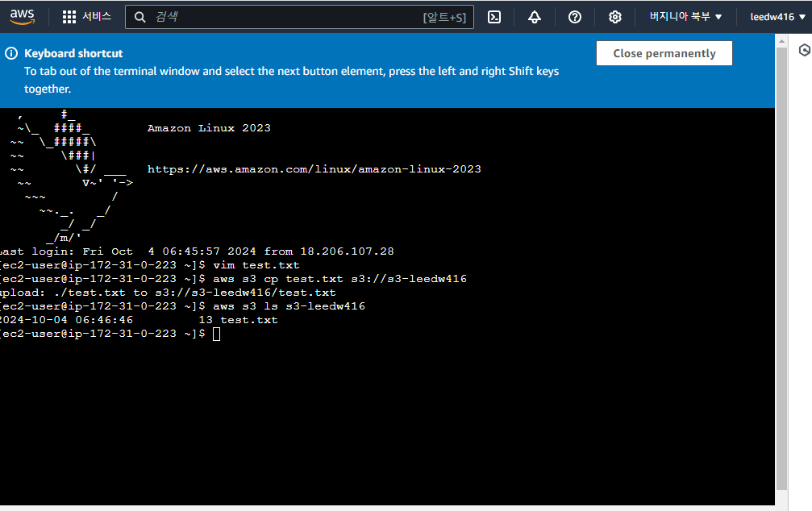The height and width of the screenshot is (511, 812).
Task: Focus the 검색 search field
Action: (299, 17)
